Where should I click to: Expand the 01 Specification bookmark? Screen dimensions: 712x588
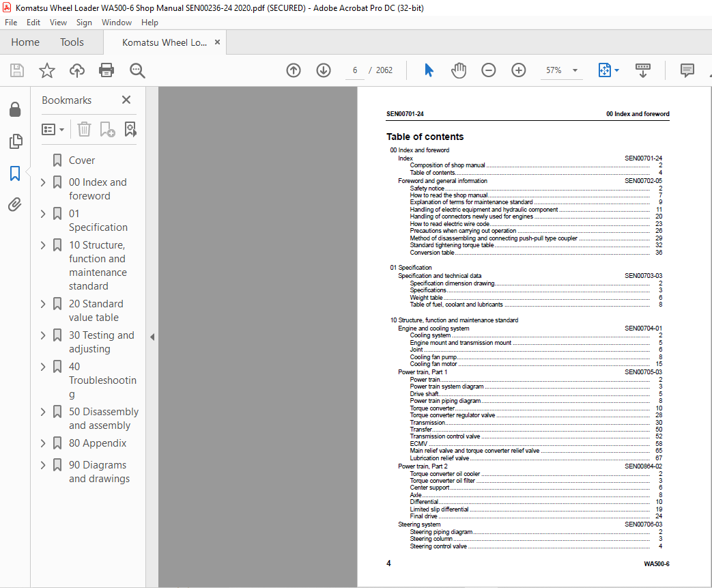[x=43, y=214]
